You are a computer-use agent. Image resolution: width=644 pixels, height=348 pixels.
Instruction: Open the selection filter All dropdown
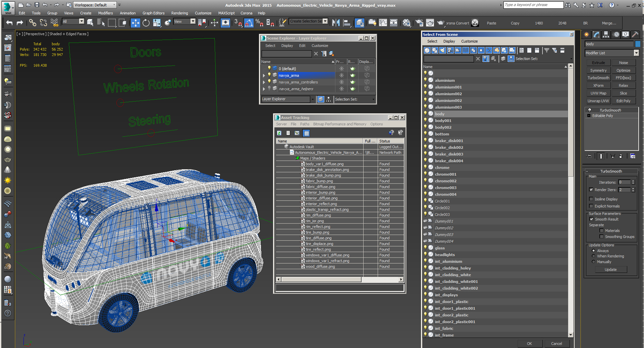[x=73, y=21]
